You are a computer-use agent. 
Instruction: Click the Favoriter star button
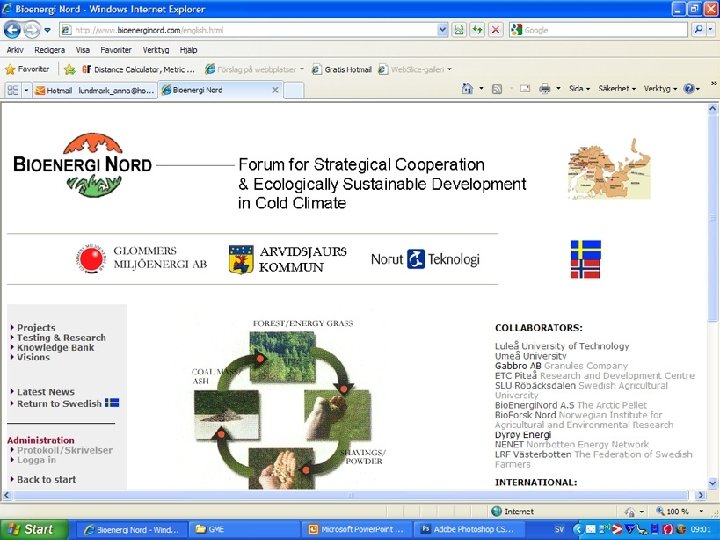pos(27,69)
